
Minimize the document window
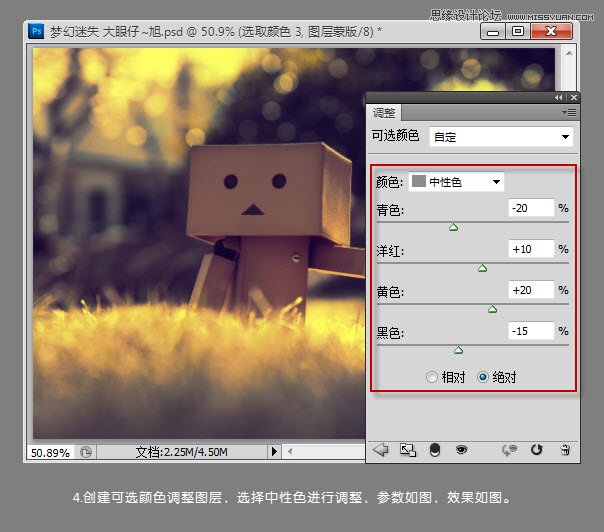tap(493, 32)
